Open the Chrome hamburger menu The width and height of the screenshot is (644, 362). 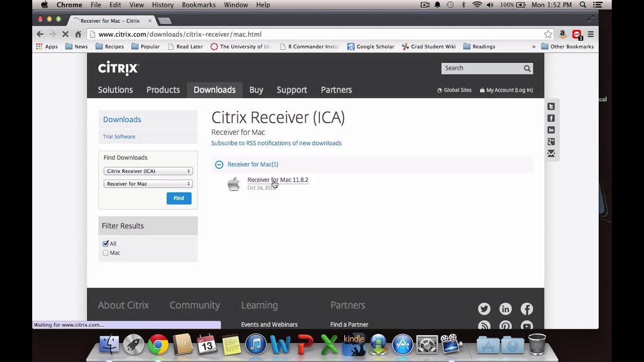click(x=591, y=34)
